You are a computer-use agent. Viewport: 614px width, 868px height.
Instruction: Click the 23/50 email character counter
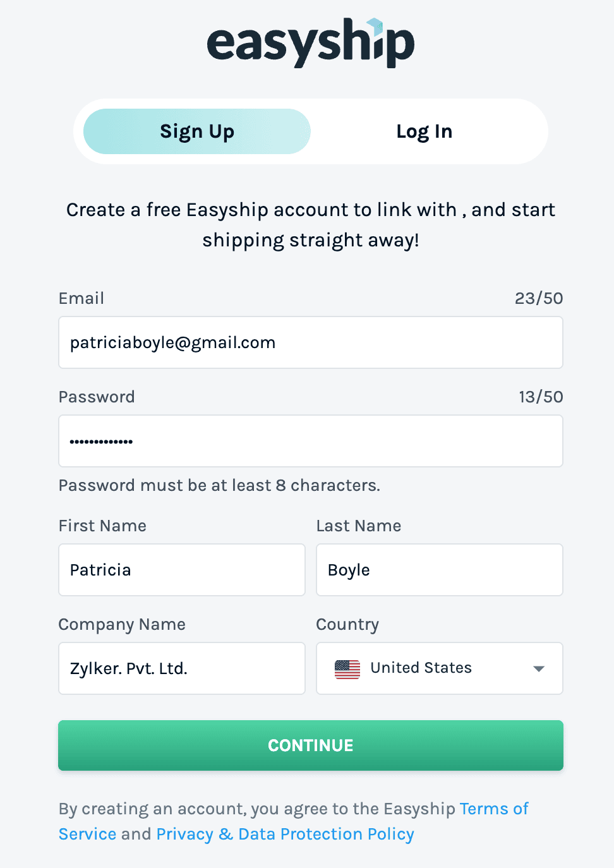538,298
